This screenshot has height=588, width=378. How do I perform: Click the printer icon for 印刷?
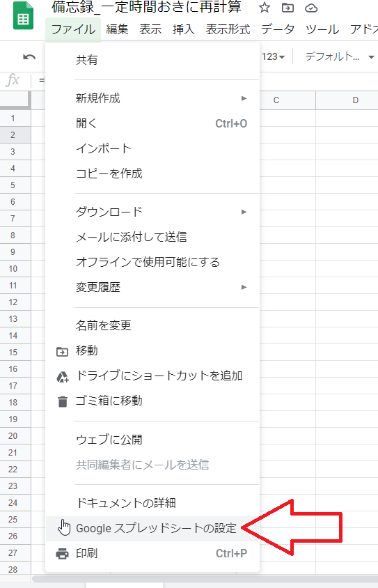pyautogui.click(x=62, y=553)
